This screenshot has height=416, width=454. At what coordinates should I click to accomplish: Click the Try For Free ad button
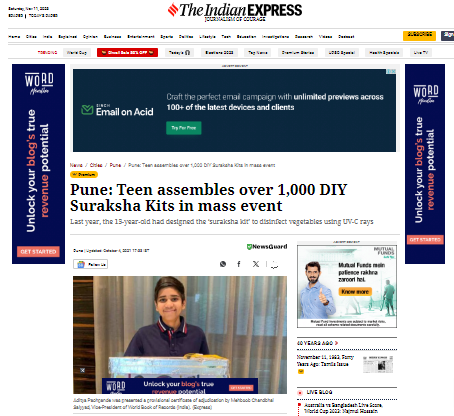(x=184, y=128)
